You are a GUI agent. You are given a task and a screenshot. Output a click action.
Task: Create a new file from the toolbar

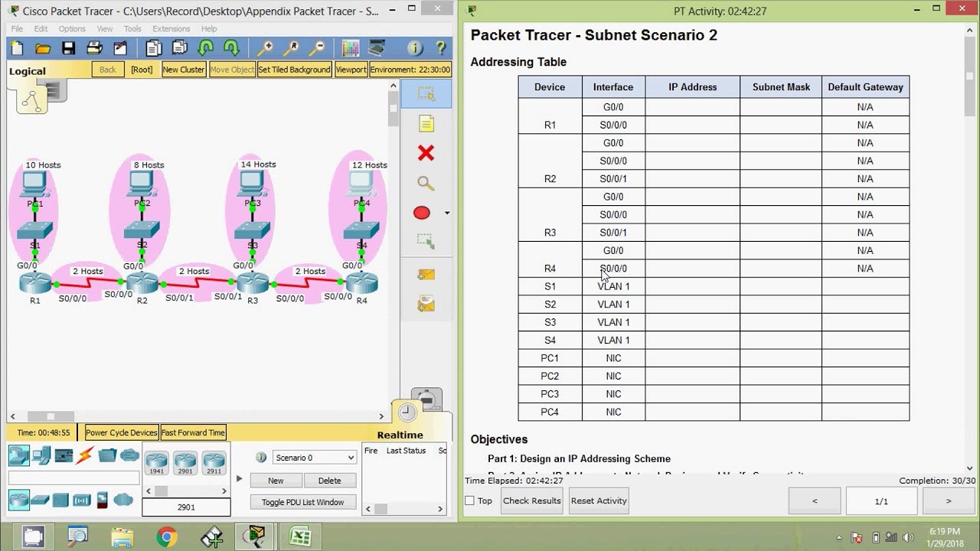(17, 48)
